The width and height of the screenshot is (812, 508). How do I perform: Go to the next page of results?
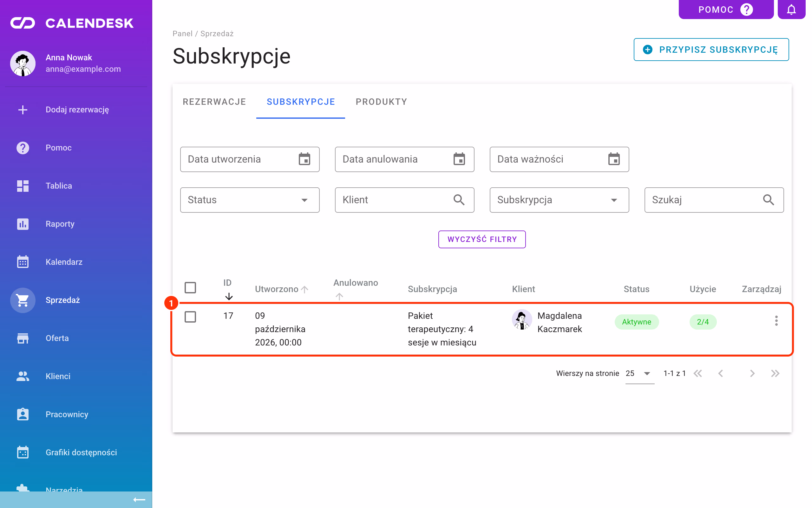click(752, 373)
